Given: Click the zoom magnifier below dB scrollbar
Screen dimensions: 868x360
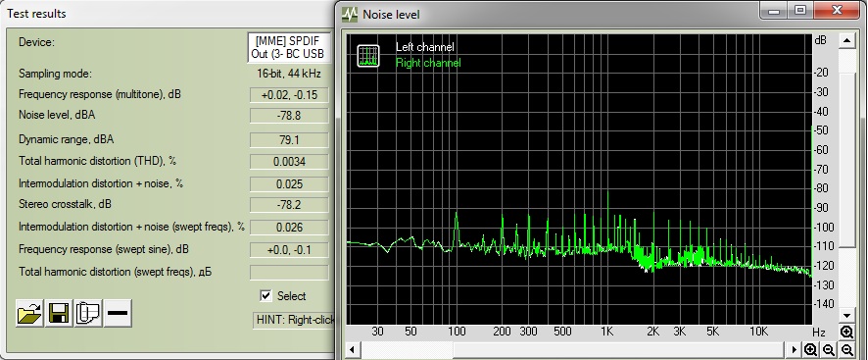Looking at the screenshot, I should [846, 333].
